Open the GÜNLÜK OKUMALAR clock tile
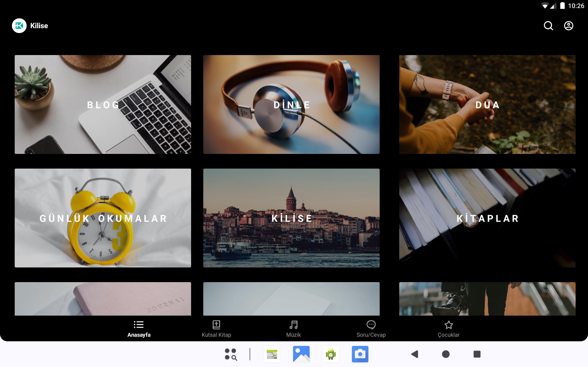This screenshot has height=367, width=588. point(103,218)
